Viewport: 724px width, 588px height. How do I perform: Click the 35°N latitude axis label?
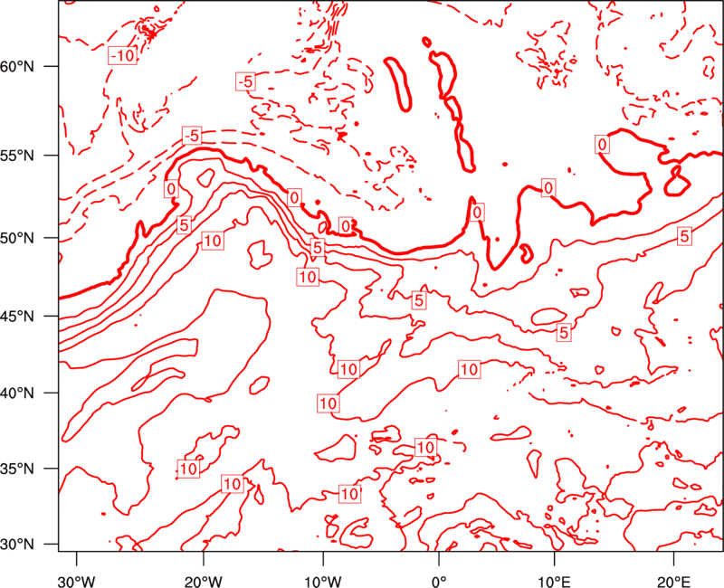17,469
